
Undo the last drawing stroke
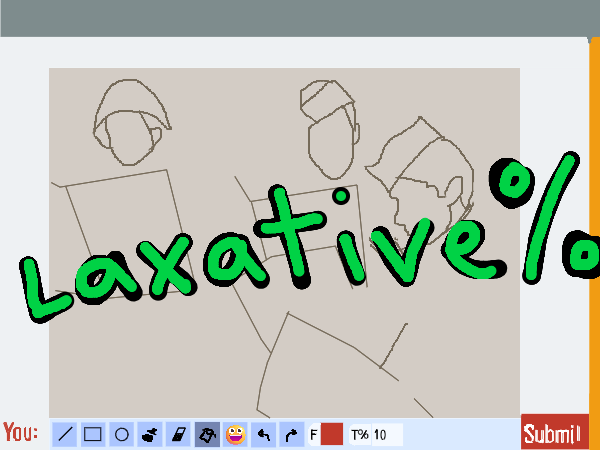(x=264, y=434)
